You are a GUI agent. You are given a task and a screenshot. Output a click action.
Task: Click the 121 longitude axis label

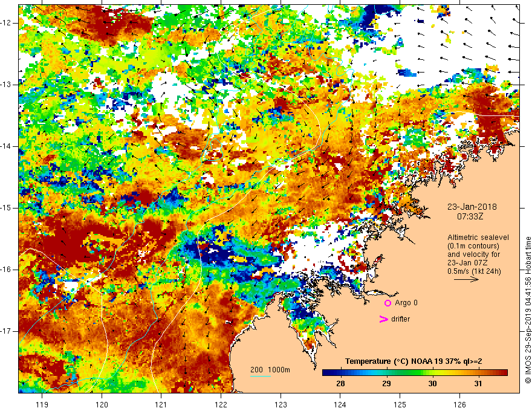point(161,404)
